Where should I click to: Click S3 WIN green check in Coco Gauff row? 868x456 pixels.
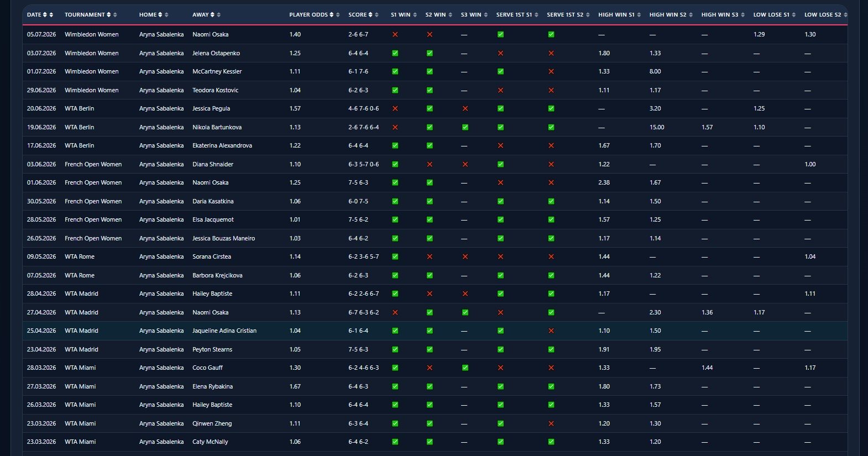point(465,368)
